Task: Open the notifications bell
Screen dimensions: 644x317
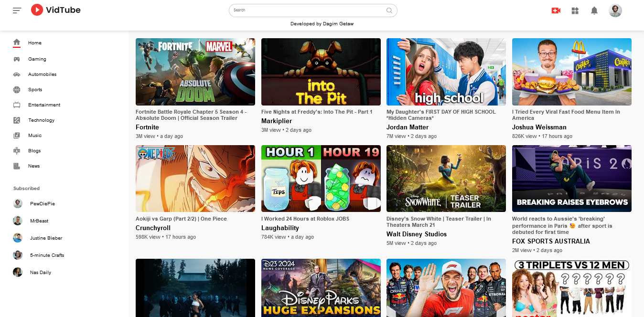Action: [x=594, y=11]
